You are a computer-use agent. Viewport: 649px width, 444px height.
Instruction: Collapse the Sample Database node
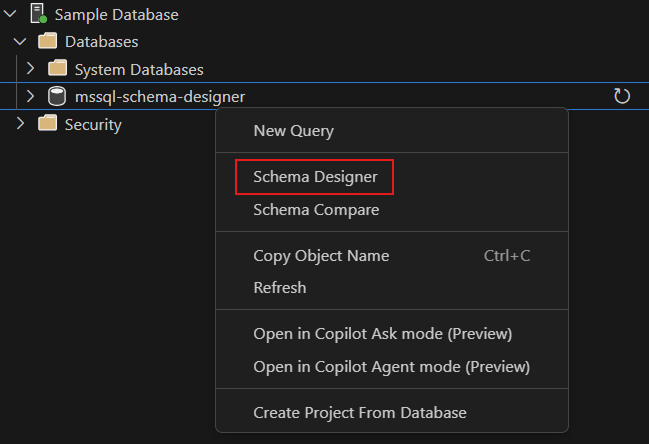[x=11, y=15]
